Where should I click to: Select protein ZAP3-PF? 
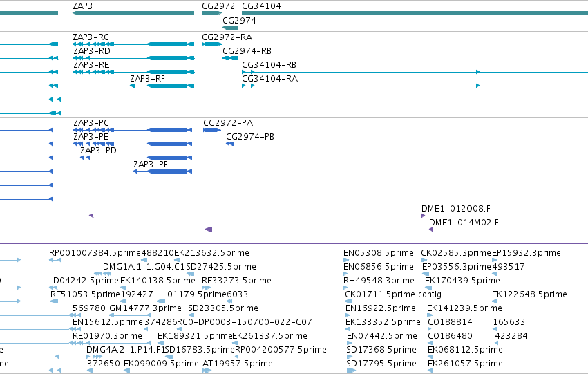[x=163, y=172]
